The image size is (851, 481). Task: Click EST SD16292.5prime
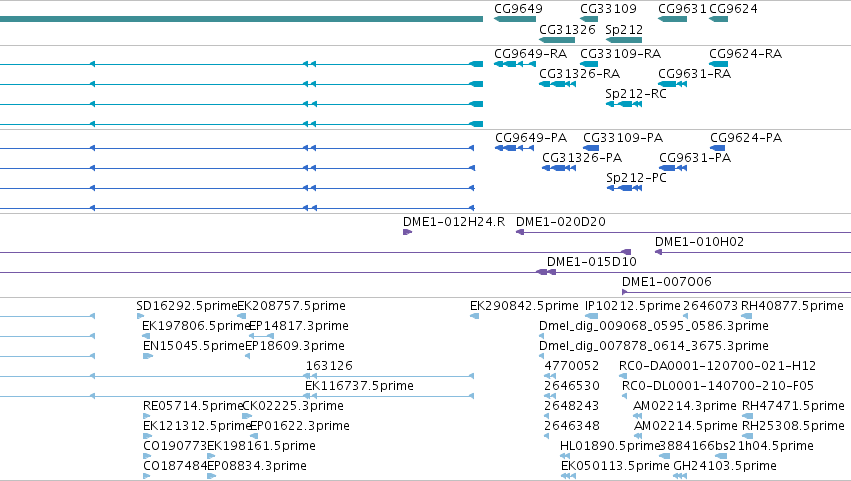coord(187,306)
